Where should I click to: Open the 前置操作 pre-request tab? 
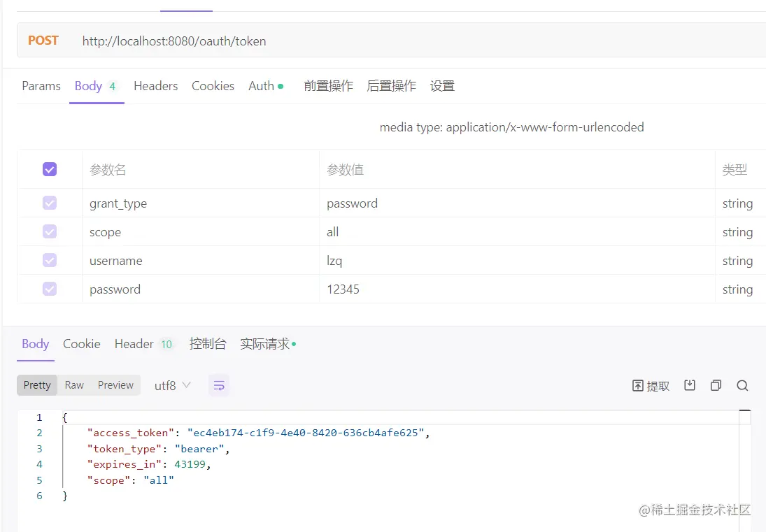[x=328, y=86]
